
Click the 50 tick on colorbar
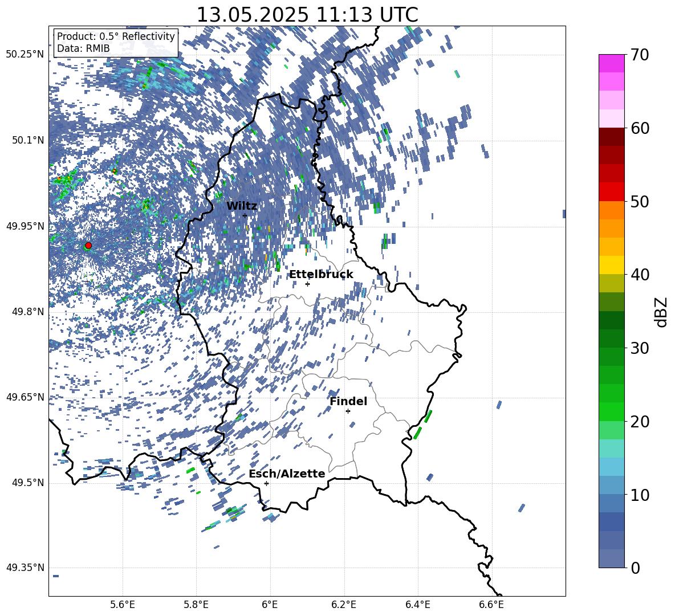pos(640,202)
